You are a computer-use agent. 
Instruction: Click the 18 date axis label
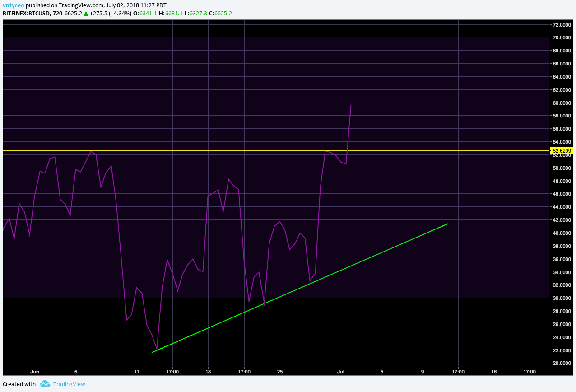(208, 372)
